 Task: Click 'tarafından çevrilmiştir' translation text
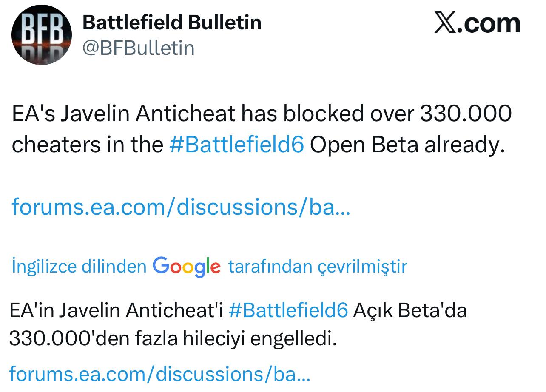[318, 267]
